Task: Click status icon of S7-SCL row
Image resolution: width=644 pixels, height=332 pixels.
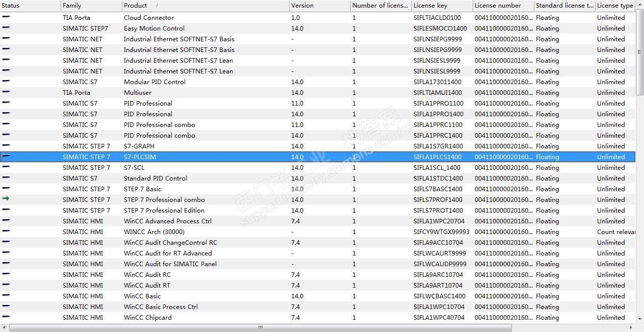Action: point(6,167)
